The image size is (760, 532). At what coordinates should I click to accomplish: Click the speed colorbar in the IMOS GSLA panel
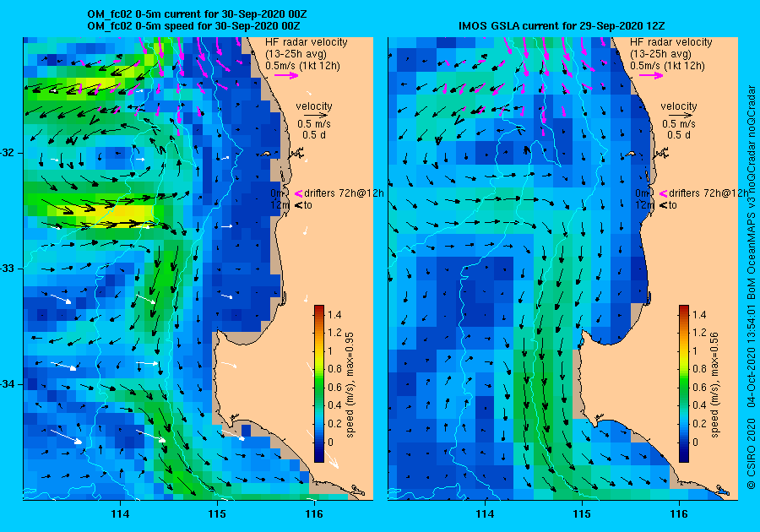(x=684, y=383)
